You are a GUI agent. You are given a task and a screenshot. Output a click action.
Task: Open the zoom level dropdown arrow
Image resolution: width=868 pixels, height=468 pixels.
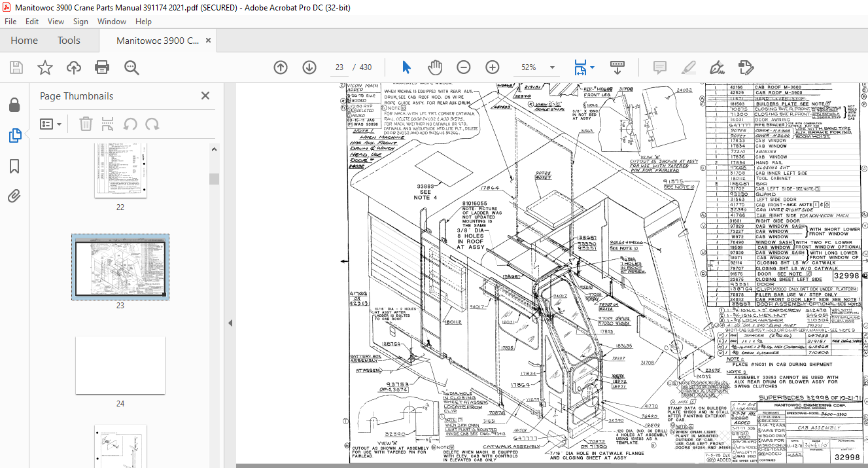(553, 67)
